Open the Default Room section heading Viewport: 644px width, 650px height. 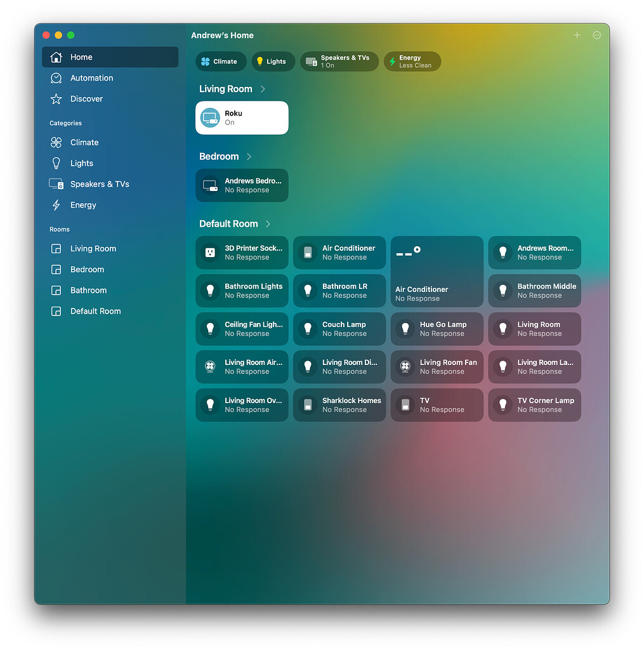[228, 224]
